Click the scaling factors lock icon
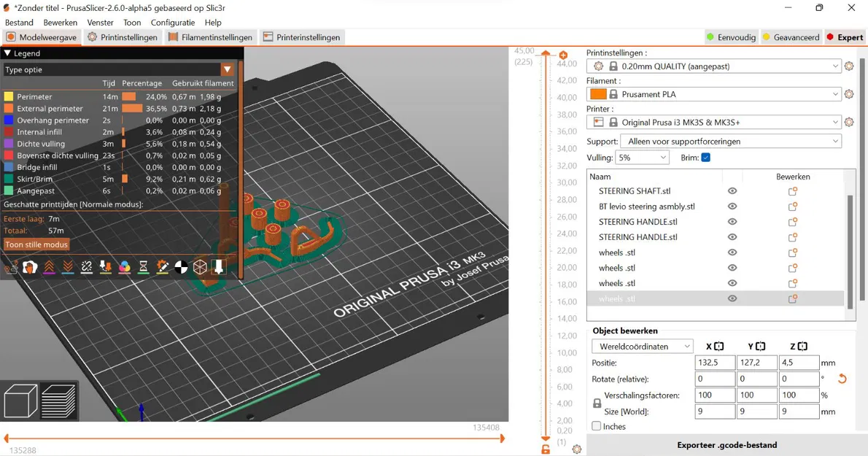868x456 pixels. [597, 403]
